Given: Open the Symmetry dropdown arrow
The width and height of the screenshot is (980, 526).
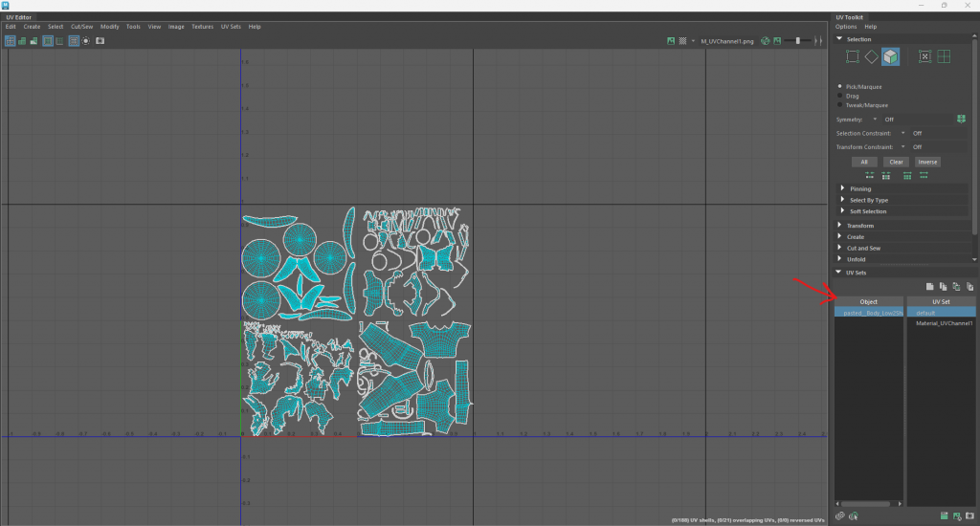Looking at the screenshot, I should (875, 120).
